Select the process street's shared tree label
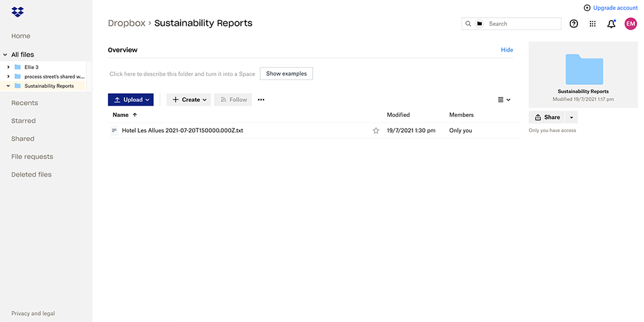This screenshot has height=322, width=644. pos(54,76)
